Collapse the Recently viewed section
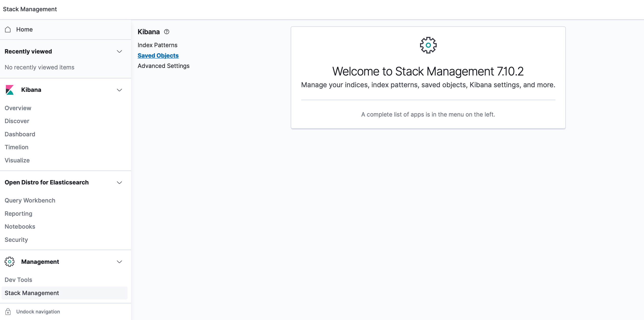Viewport: 644px width, 320px height. [120, 52]
